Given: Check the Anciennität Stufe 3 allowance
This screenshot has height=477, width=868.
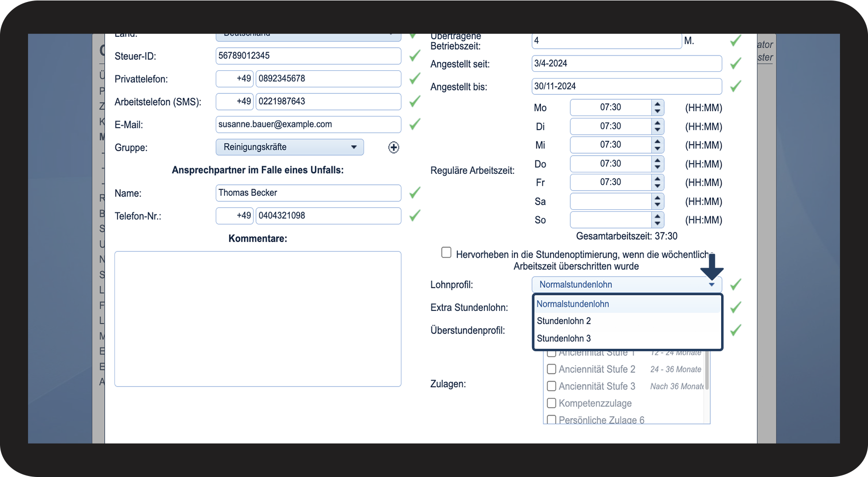Looking at the screenshot, I should pyautogui.click(x=552, y=386).
